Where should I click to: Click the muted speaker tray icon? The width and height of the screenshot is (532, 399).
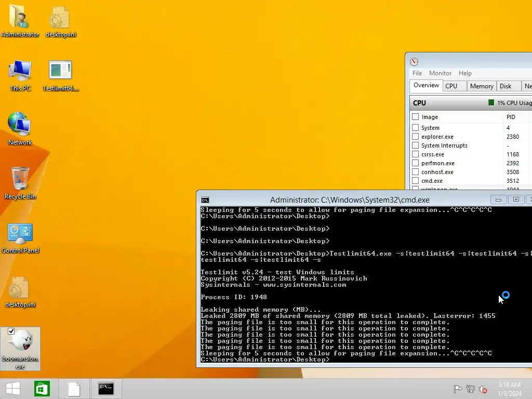coord(483,389)
